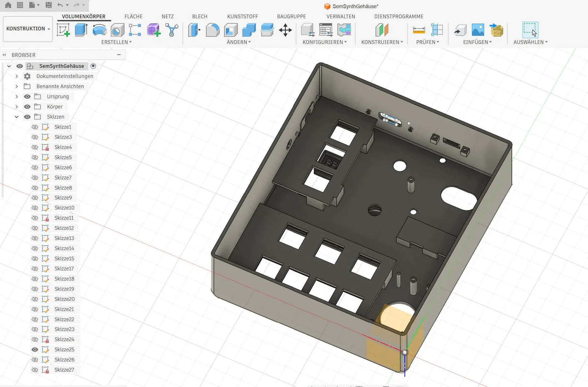Switch to the BAUGRUPPE tab
Screen dimensions: 588x387
click(x=291, y=16)
